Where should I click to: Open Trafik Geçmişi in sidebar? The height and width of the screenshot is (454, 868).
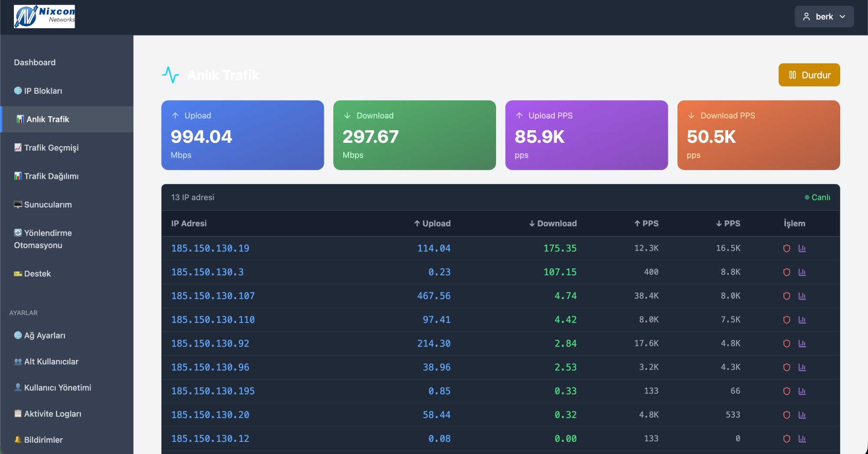click(x=51, y=148)
